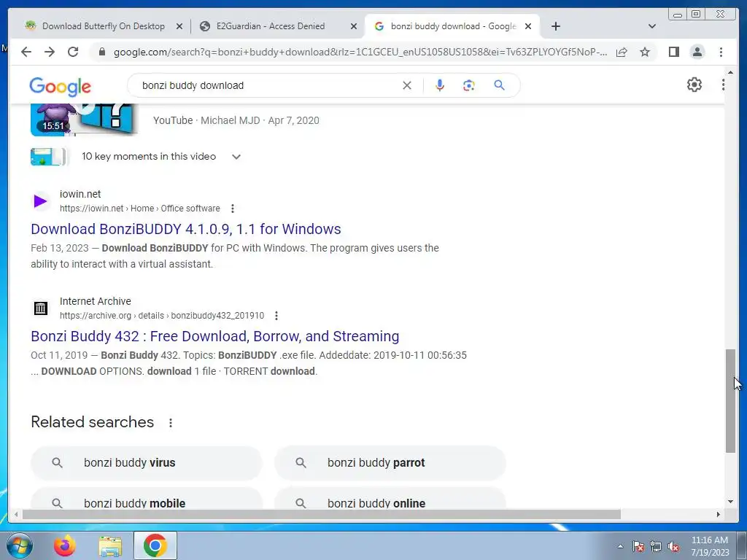Search related: bonzi buddy parrot

coord(390,463)
